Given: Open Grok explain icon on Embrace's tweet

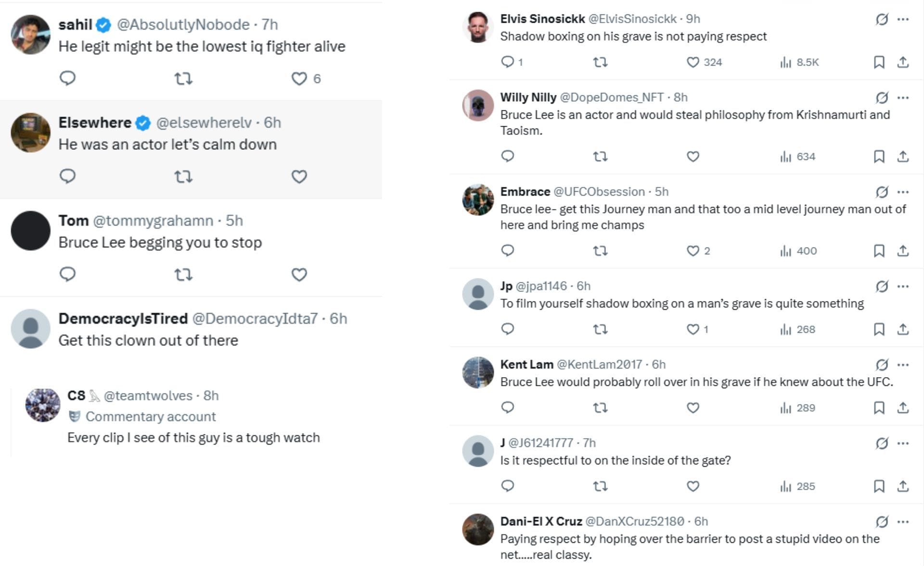Looking at the screenshot, I should click(882, 192).
